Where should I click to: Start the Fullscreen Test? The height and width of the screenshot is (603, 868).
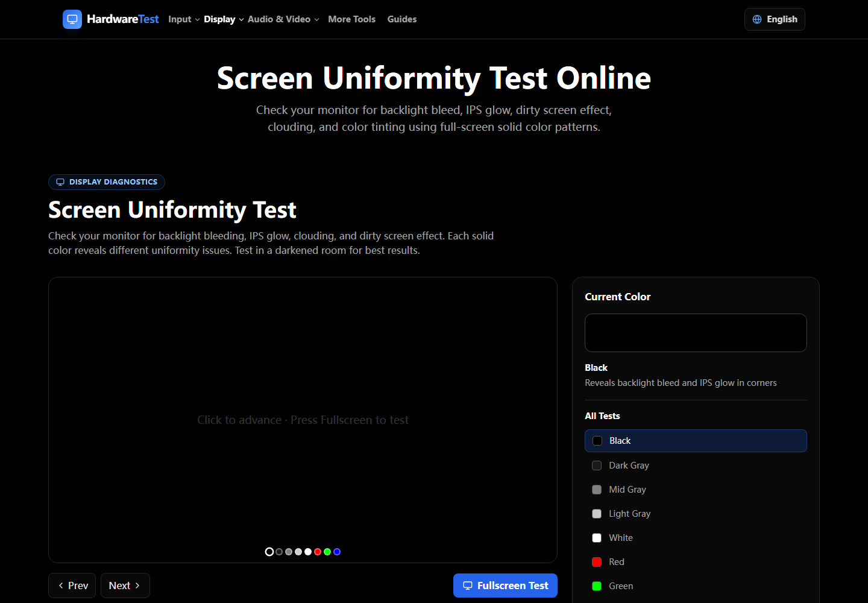coord(505,586)
